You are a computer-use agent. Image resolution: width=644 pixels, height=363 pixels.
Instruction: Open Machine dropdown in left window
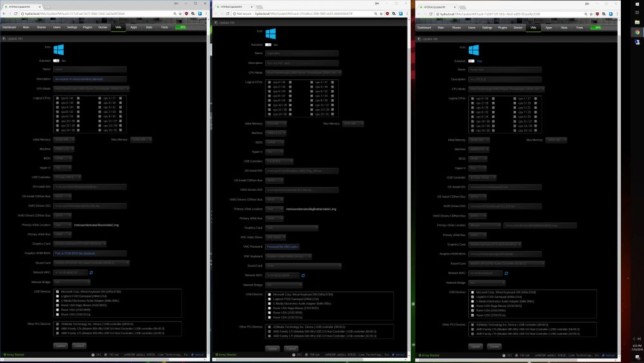tap(64, 149)
